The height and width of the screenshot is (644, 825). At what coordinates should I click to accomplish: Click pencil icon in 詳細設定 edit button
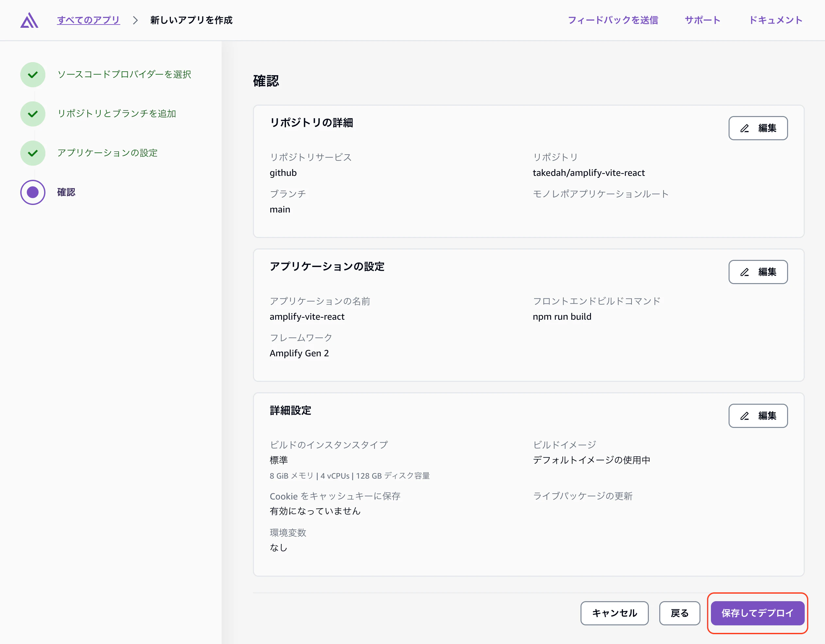tap(744, 416)
